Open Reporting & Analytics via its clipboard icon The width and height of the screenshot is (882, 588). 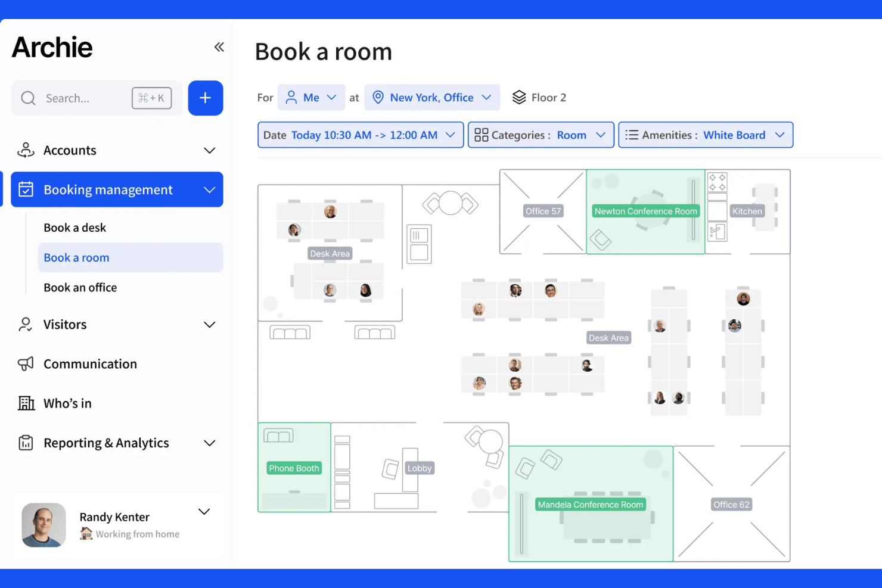tap(25, 443)
